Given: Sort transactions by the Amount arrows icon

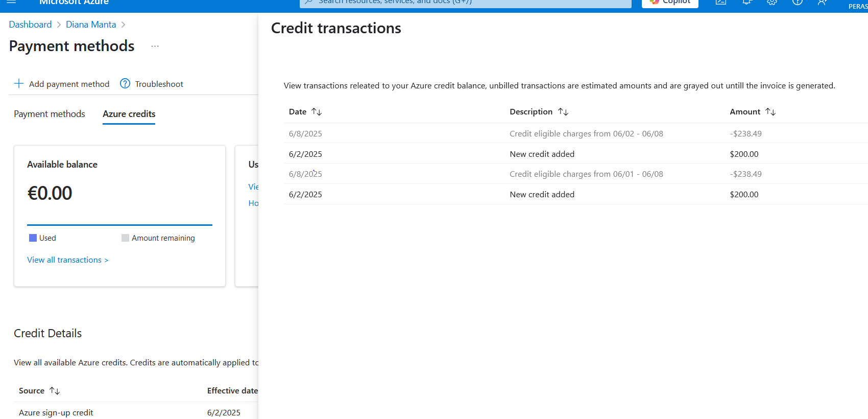Looking at the screenshot, I should (x=770, y=112).
